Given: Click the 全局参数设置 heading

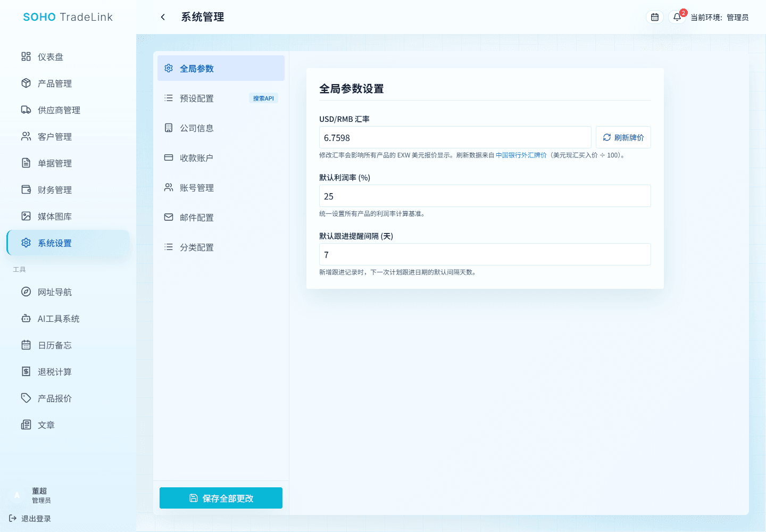Looking at the screenshot, I should tap(352, 89).
